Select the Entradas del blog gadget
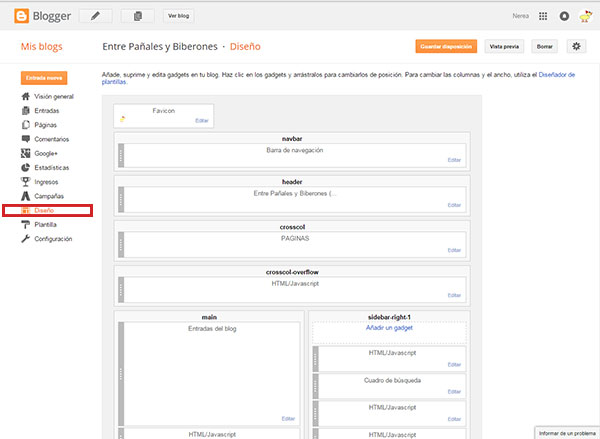 click(x=209, y=374)
